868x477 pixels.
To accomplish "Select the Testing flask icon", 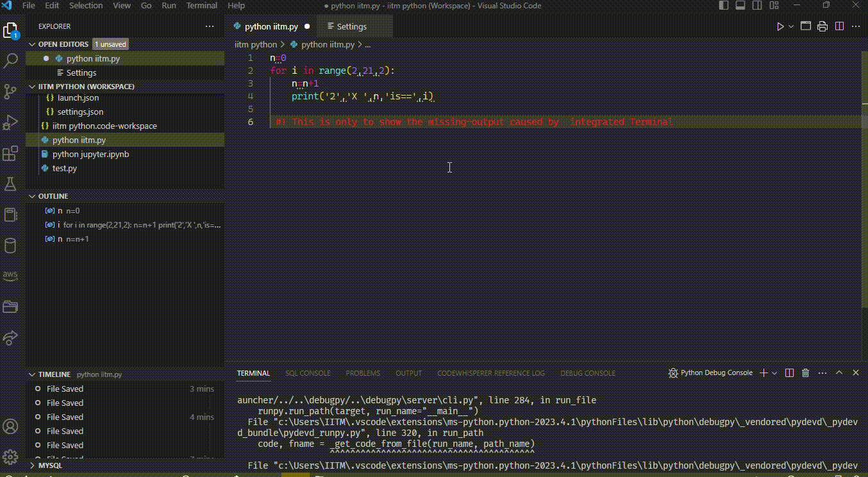I will [x=10, y=184].
